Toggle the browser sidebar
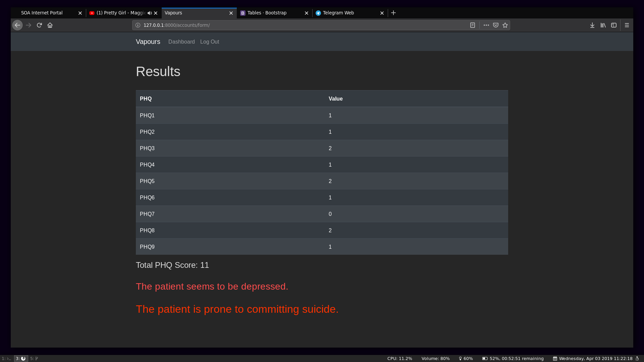The width and height of the screenshot is (644, 362). (614, 25)
